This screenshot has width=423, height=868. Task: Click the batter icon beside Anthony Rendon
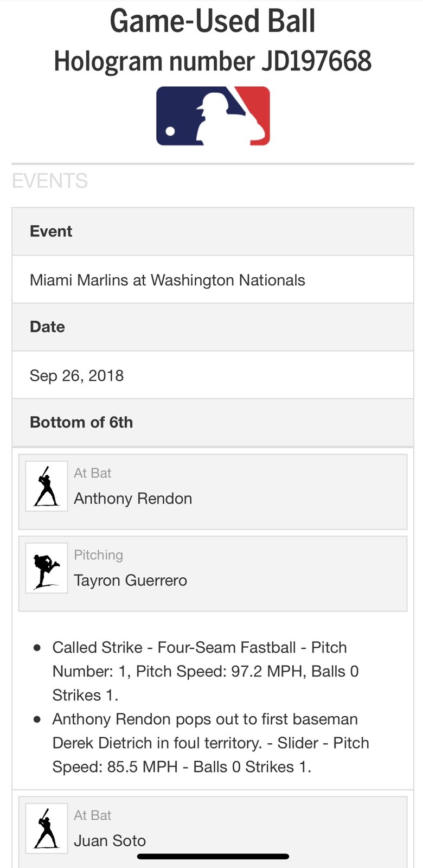47,486
